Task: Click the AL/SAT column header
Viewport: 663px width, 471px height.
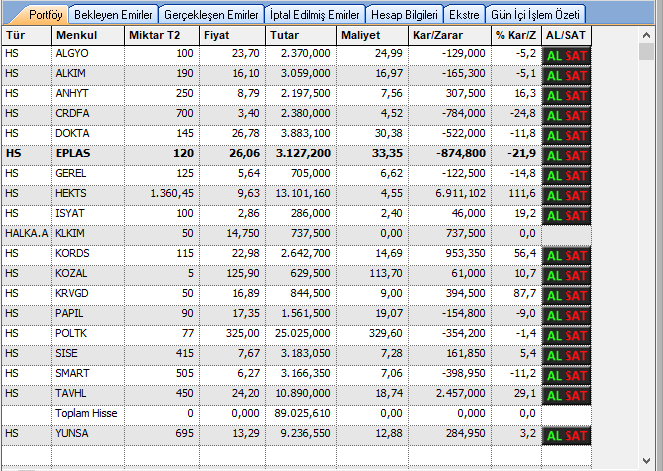Action: (566, 36)
